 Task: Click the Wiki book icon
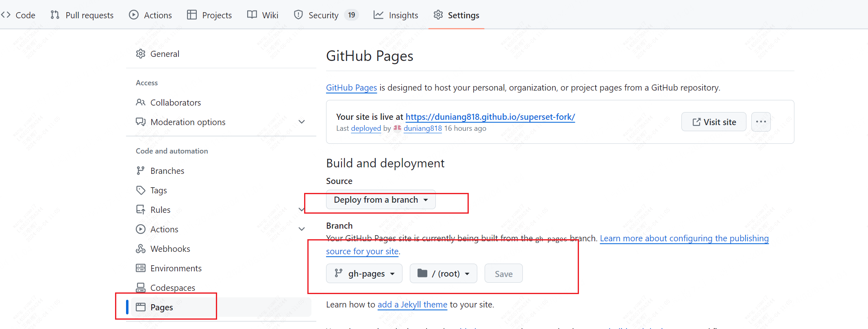coord(252,15)
